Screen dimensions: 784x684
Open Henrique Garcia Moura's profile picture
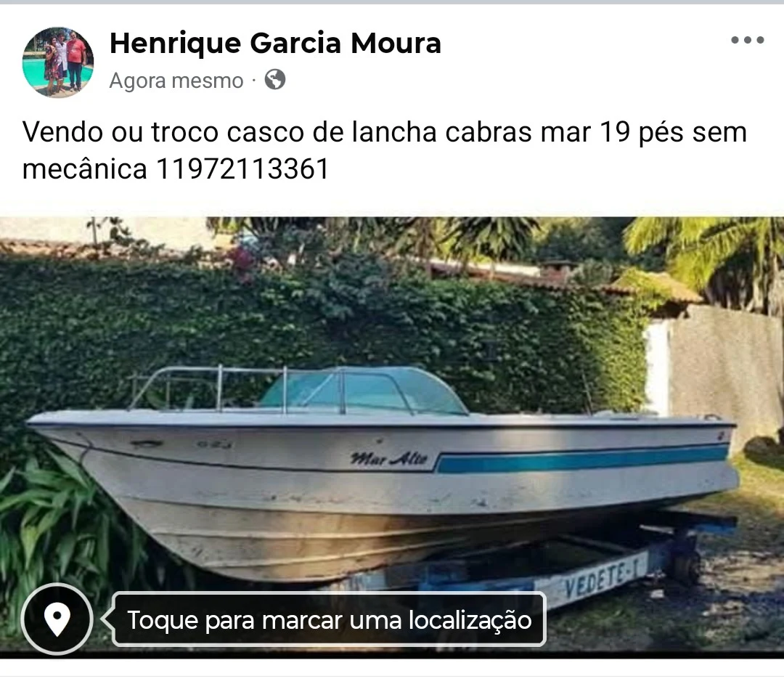[58, 62]
